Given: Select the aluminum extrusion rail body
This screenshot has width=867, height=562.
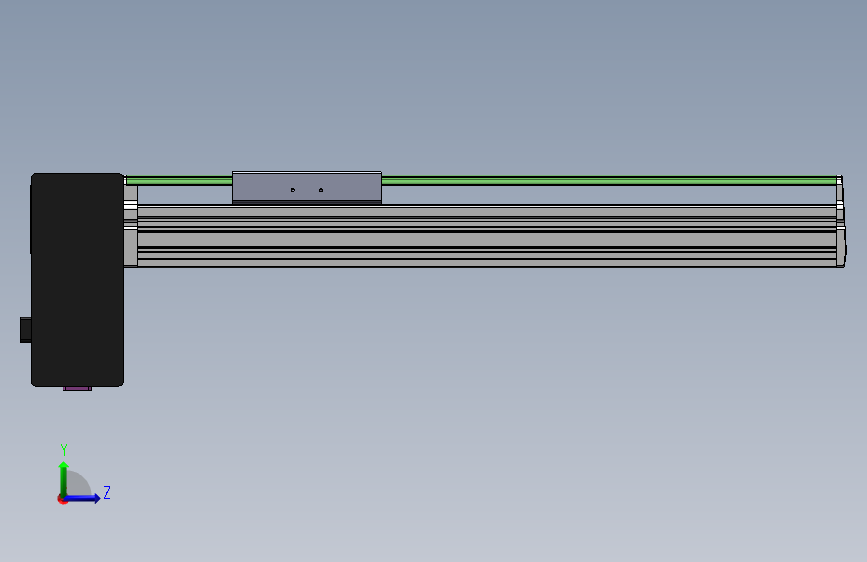Looking at the screenshot, I should [487, 236].
